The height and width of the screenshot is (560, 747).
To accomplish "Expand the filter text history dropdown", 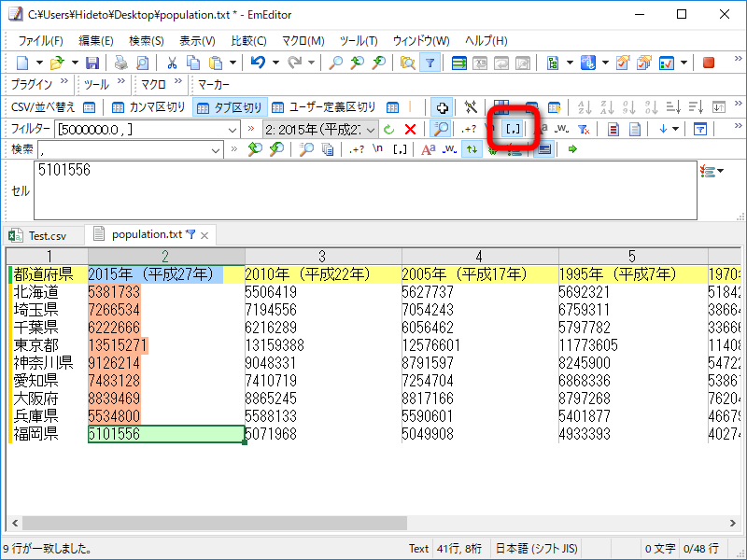I will tap(233, 130).
